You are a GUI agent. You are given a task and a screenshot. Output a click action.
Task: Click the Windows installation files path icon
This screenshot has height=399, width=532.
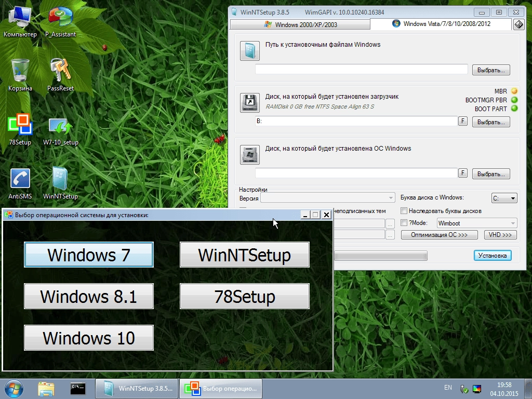point(250,51)
